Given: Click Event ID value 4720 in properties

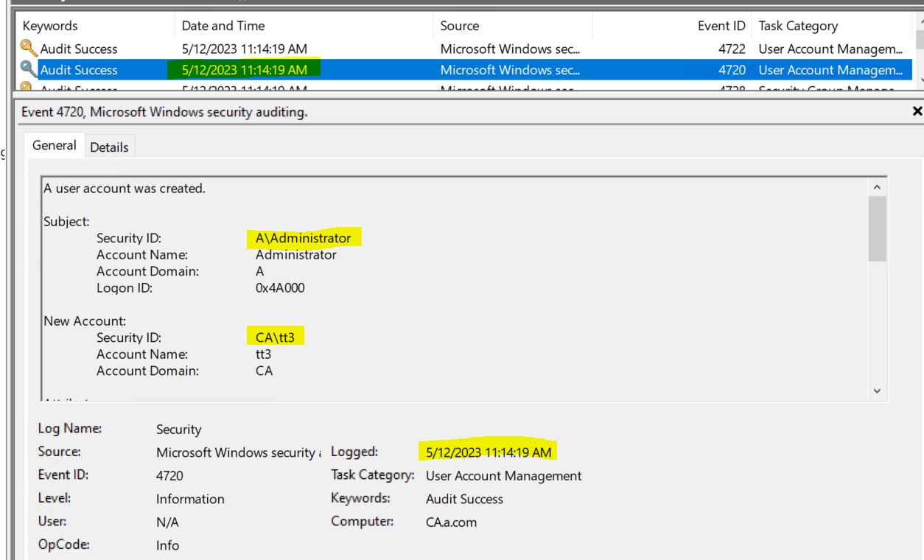Looking at the screenshot, I should click(169, 475).
